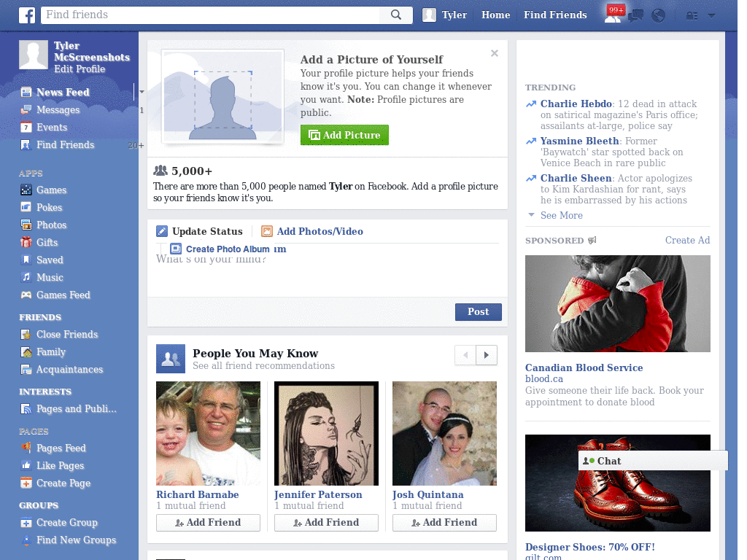Click Create Group in the sidebar
The image size is (747, 560).
pyautogui.click(x=66, y=523)
